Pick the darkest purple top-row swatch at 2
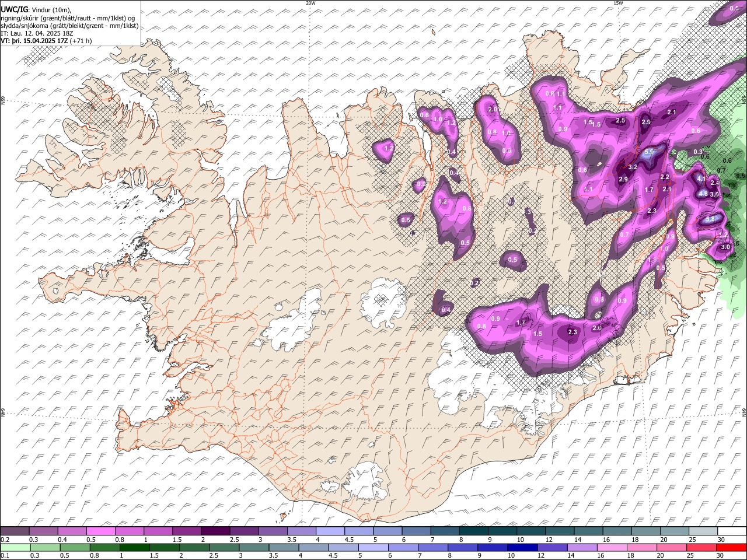This screenshot has width=747, height=560. coord(215,531)
